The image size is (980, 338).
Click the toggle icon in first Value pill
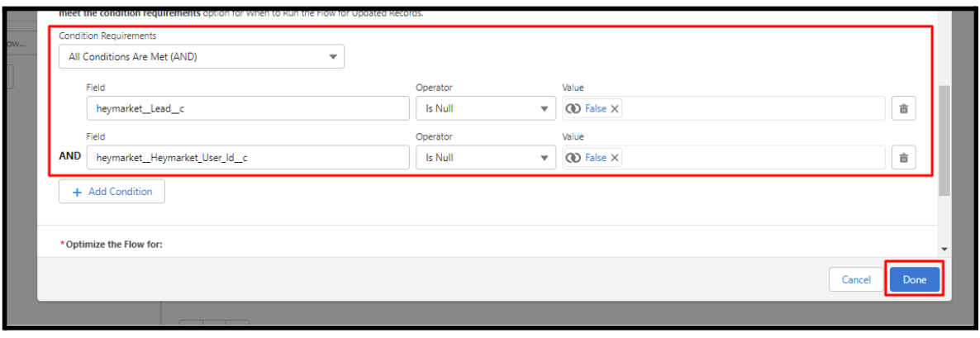573,108
